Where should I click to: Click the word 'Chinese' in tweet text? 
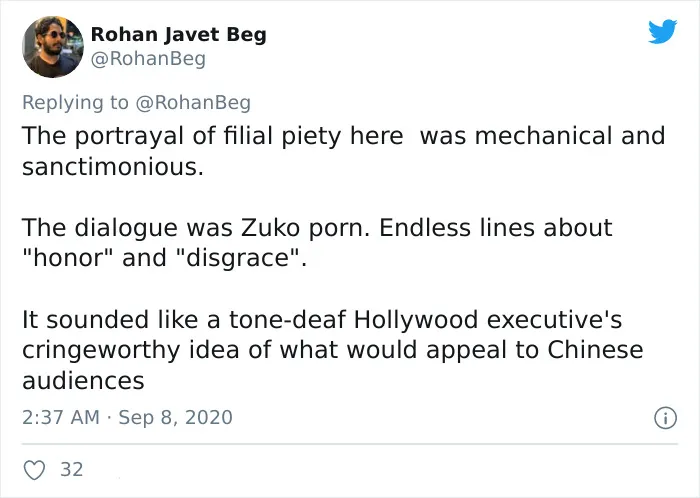point(595,349)
